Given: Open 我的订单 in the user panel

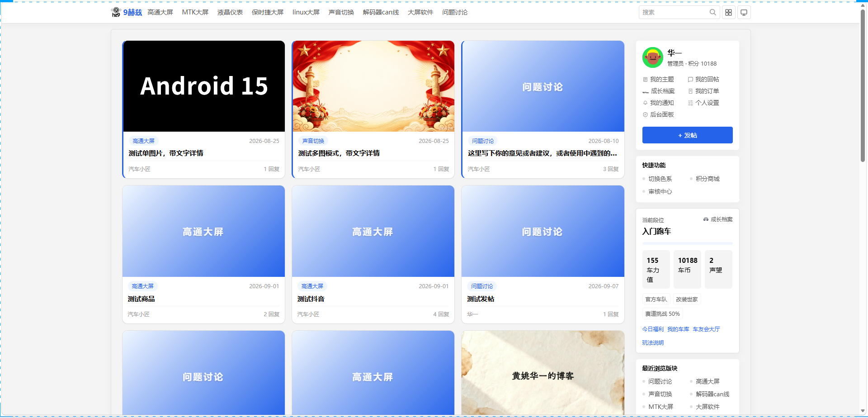Looking at the screenshot, I should coord(703,91).
